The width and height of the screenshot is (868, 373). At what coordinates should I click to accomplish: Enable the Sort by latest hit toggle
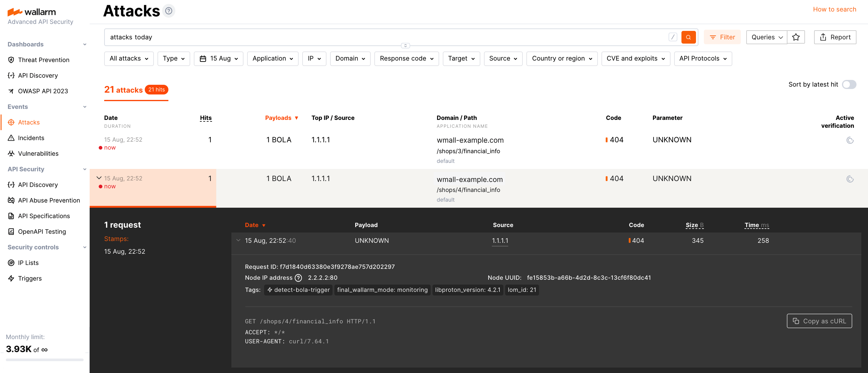(x=850, y=84)
